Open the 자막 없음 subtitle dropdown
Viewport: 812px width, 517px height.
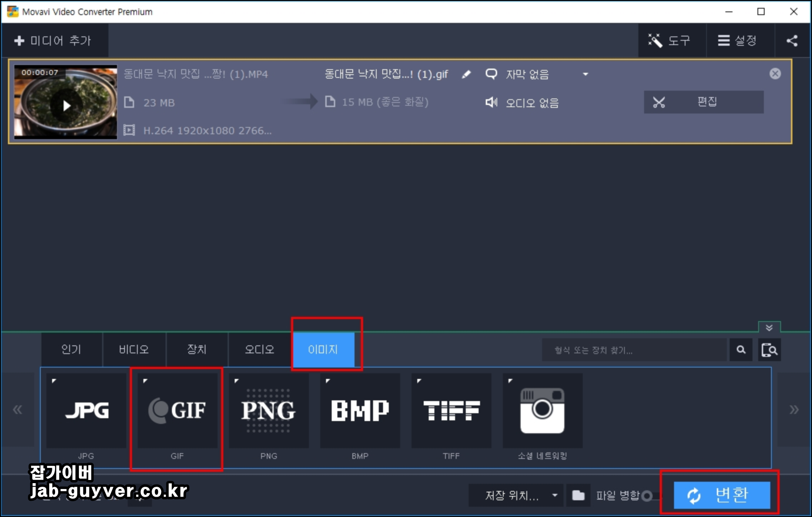click(548, 75)
